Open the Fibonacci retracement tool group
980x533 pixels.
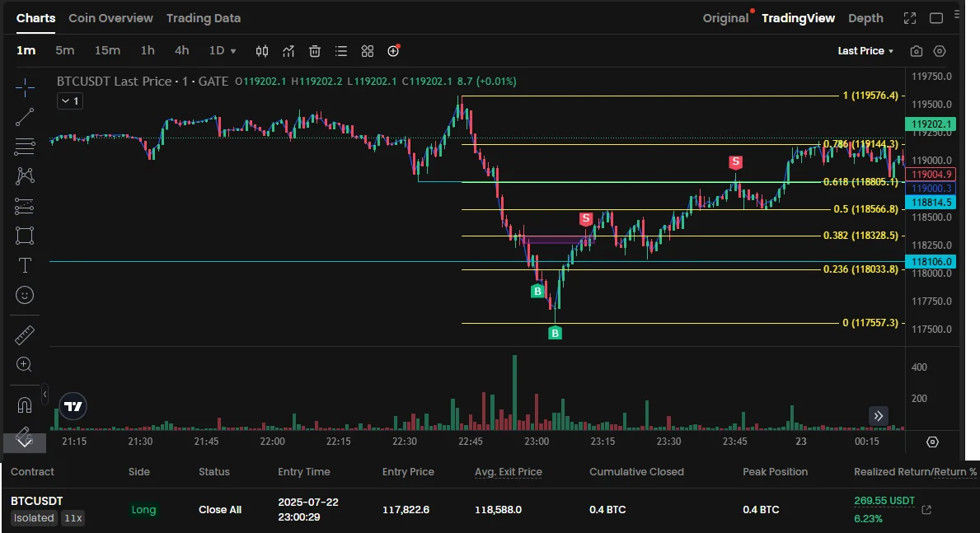coord(25,147)
